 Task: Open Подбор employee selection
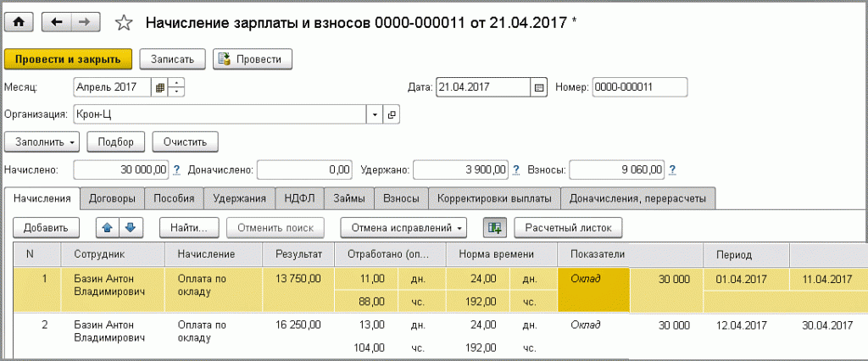point(115,142)
